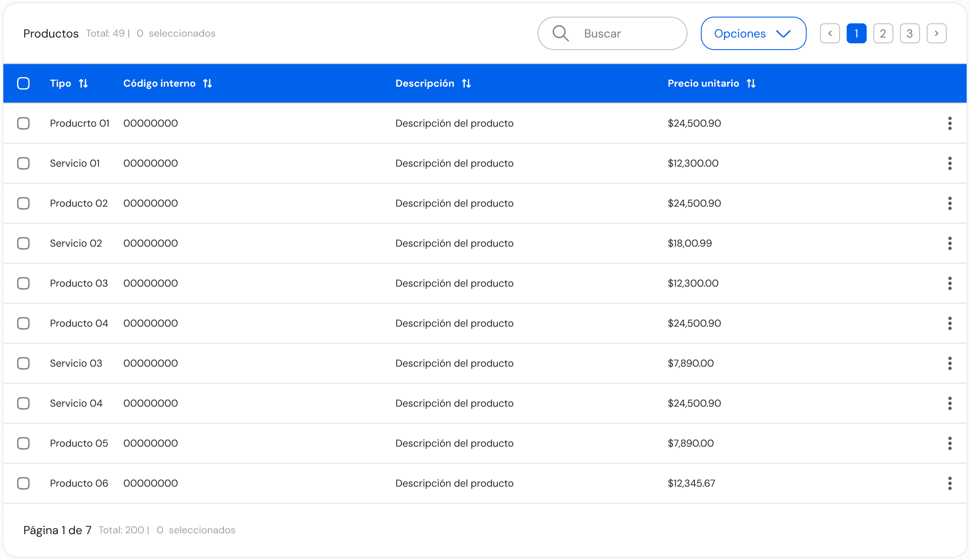Image resolution: width=970 pixels, height=560 pixels.
Task: Open the three-dot menu for Producto 06
Action: pyautogui.click(x=950, y=483)
